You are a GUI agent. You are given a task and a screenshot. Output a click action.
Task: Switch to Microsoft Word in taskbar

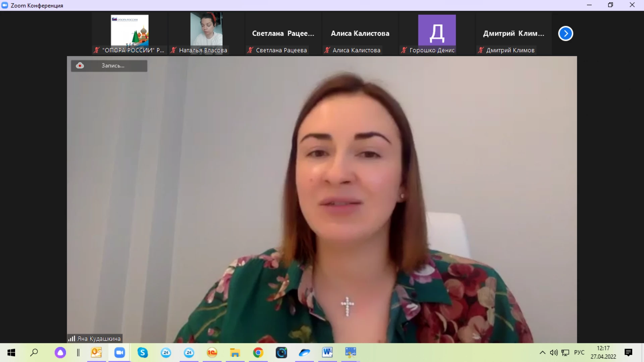tap(327, 352)
